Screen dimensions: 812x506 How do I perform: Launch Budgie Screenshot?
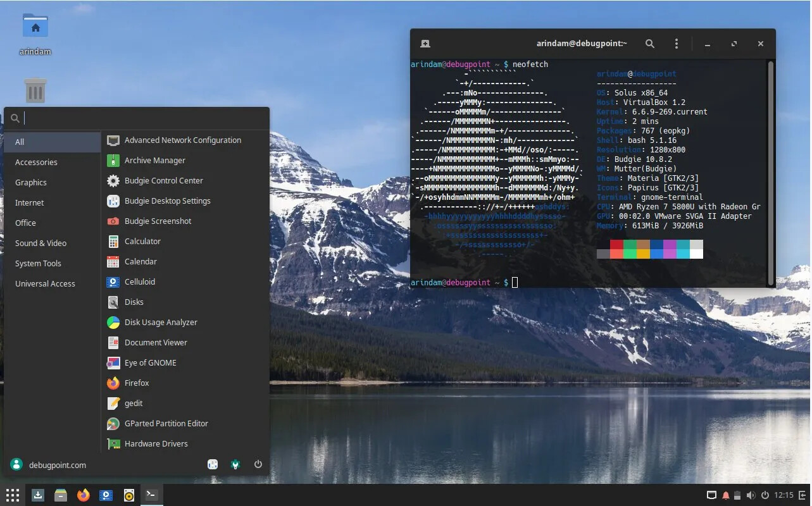click(185, 221)
